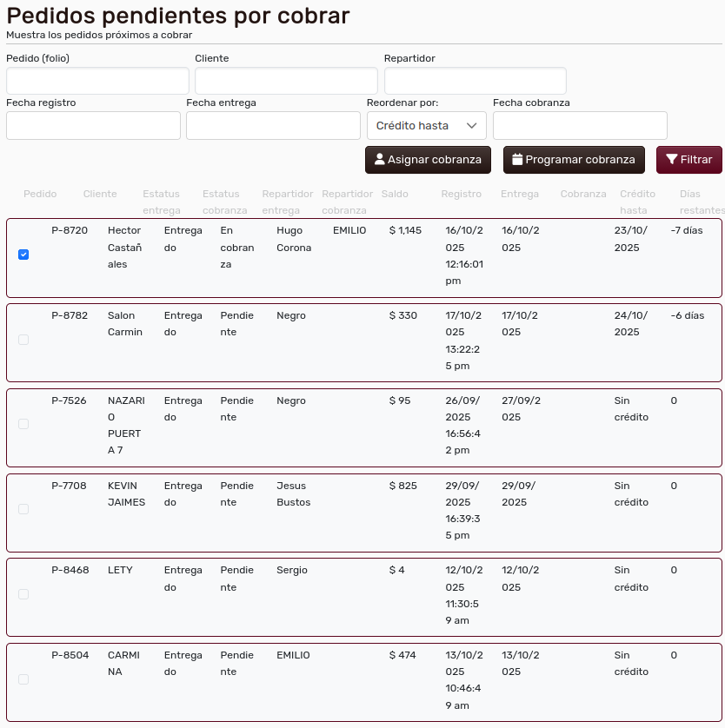This screenshot has width=725, height=728.
Task: Click the Pedido (folio) search field
Action: coord(97,80)
